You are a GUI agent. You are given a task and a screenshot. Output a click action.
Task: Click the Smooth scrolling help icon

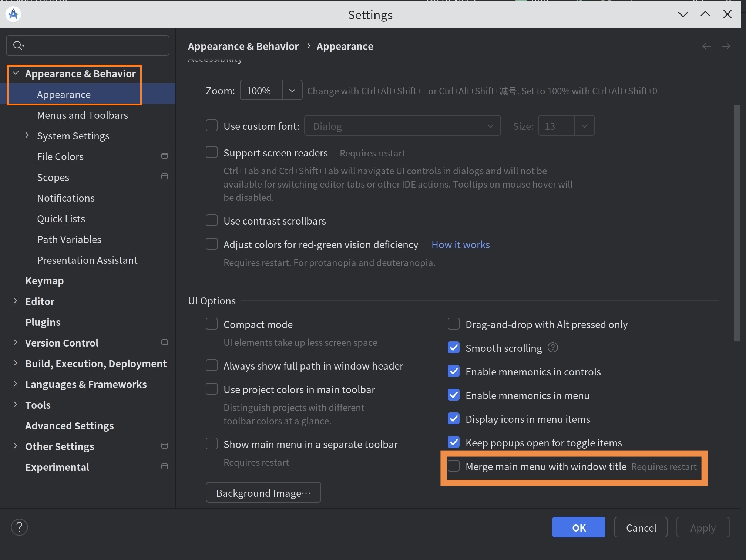click(x=552, y=348)
